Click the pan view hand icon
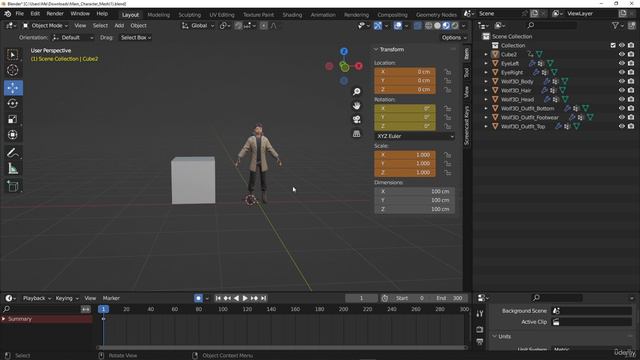Image resolution: width=640 pixels, height=360 pixels. click(357, 106)
